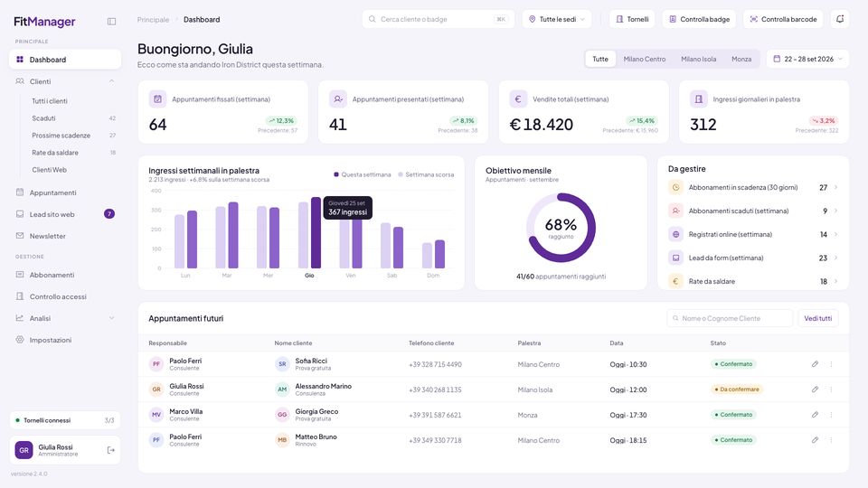The width and height of the screenshot is (868, 488).
Task: Open the Abbonamenti scaduti chevron
Action: (835, 211)
